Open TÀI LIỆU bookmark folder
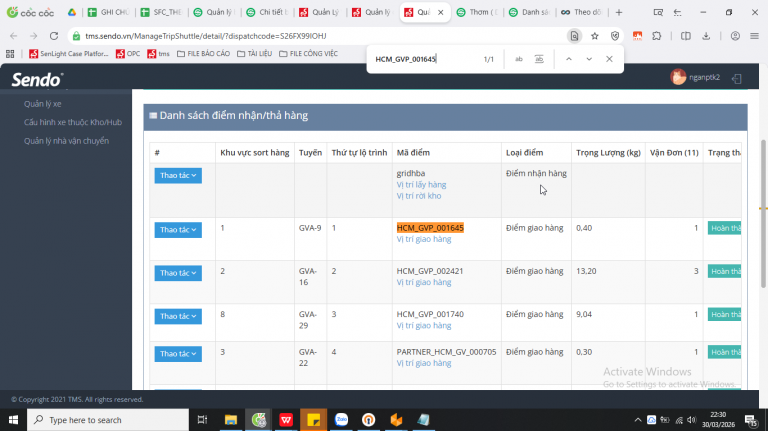The image size is (768, 431). tap(254, 54)
